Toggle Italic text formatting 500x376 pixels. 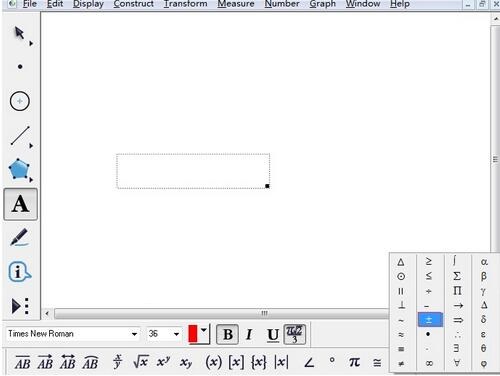(249, 334)
